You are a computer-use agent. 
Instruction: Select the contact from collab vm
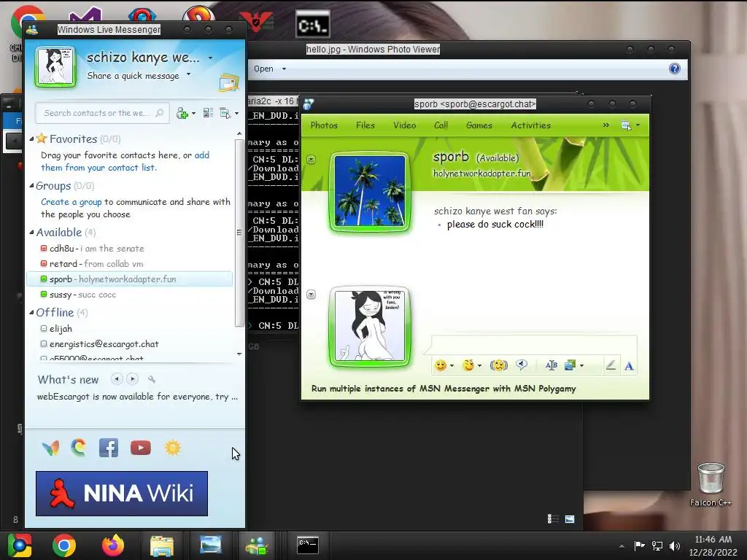coord(130,264)
